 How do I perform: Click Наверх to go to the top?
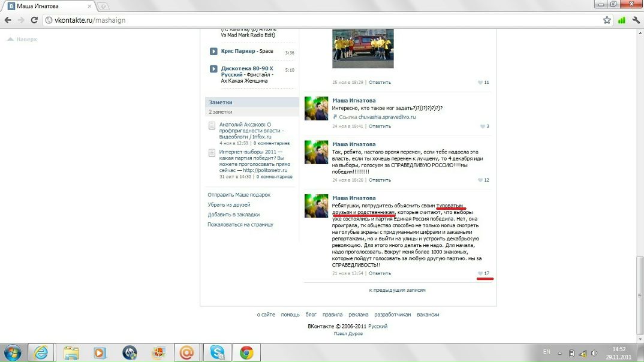(x=22, y=40)
